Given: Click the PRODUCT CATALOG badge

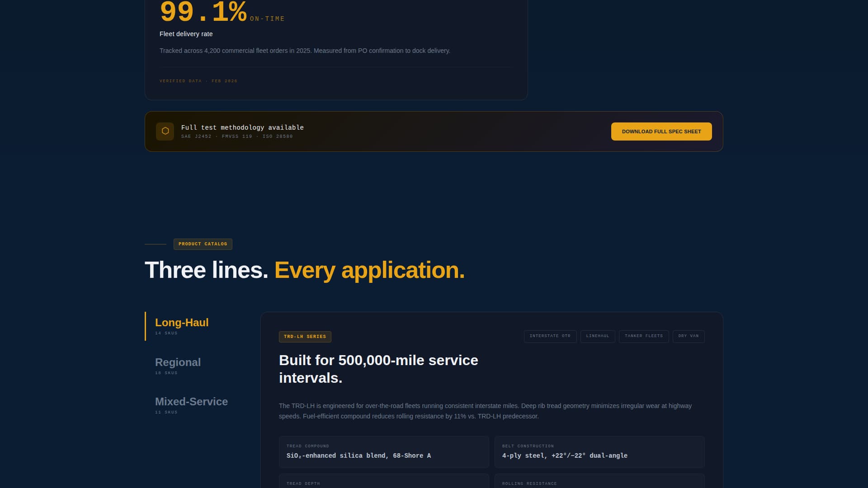Looking at the screenshot, I should [x=203, y=244].
